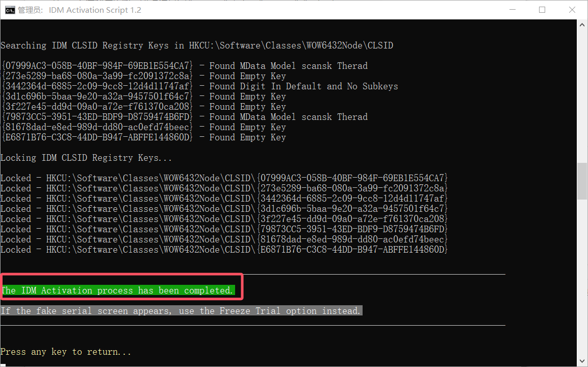Image resolution: width=588 pixels, height=367 pixels.
Task: Click the {3d1c696b-5baa-9e20-a32a-9457501f64c7} Found Empty Key line
Action: (144, 96)
